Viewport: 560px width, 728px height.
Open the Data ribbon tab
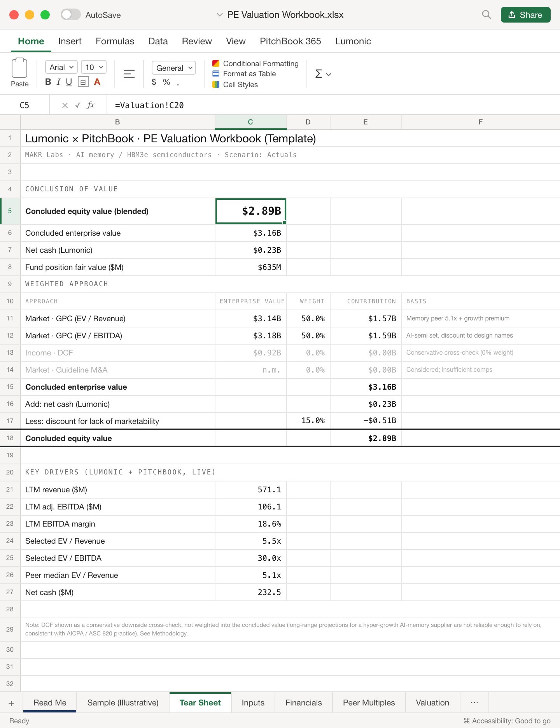(x=158, y=41)
